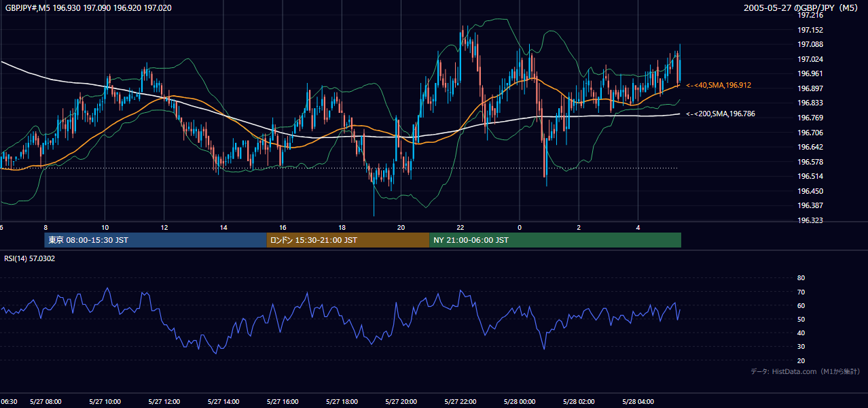The image size is (868, 408).
Task: Click the bottom date label 5/27 10:00
Action: [105, 402]
